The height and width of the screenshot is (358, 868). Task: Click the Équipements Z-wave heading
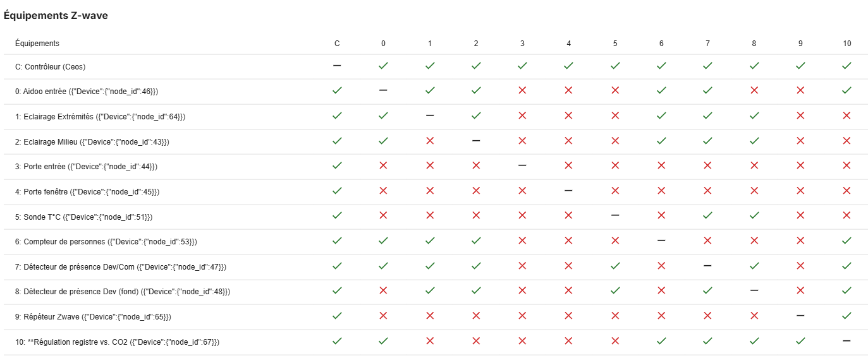tap(56, 16)
